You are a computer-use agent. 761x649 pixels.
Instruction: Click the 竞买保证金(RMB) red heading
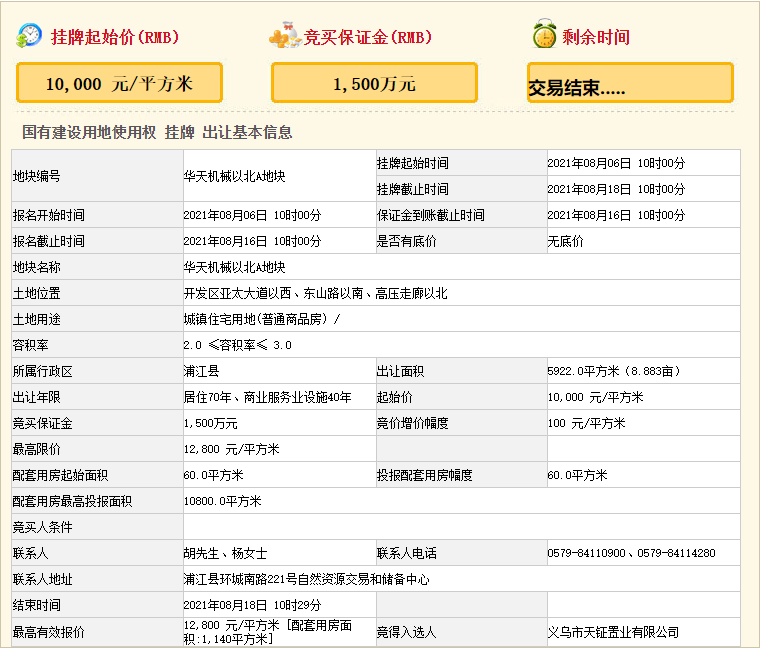(x=368, y=38)
